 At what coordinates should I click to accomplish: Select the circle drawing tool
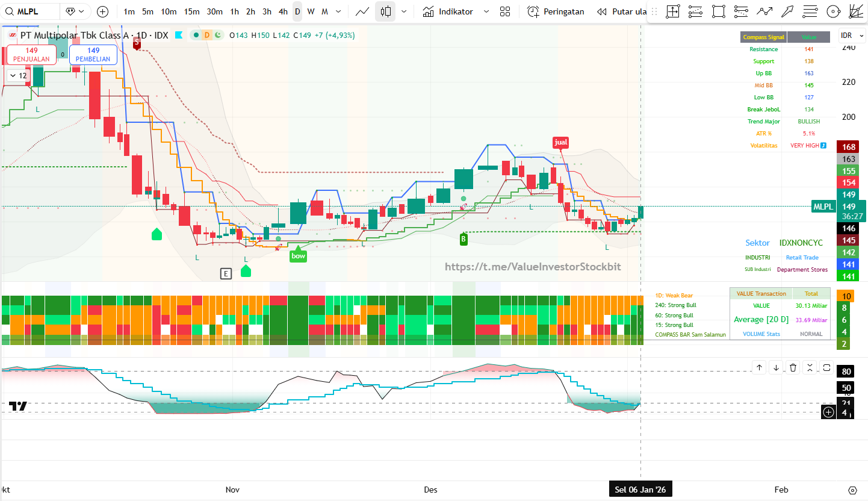tap(833, 11)
